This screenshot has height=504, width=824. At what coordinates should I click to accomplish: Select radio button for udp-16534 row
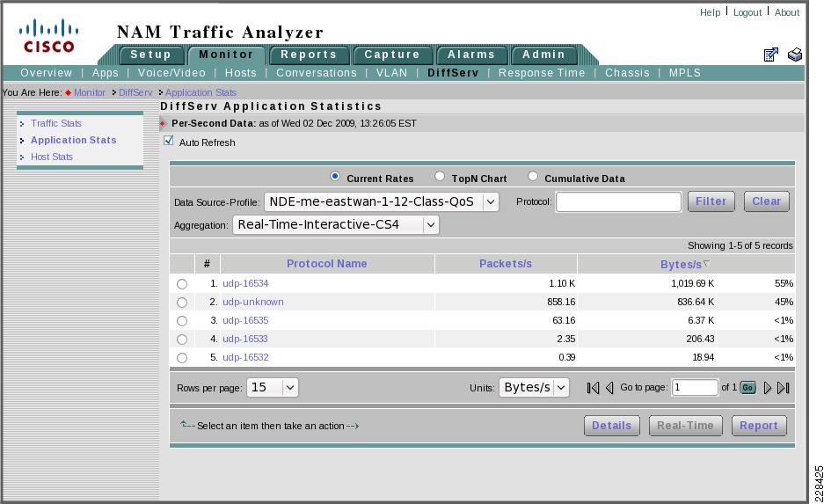coord(182,284)
